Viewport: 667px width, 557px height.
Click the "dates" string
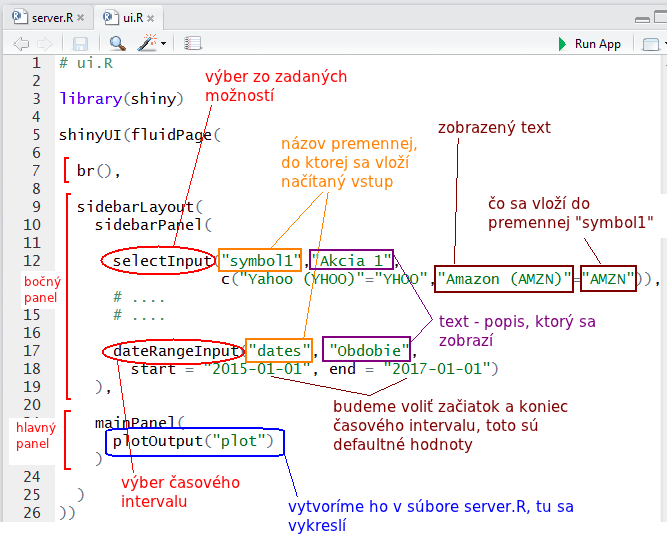pyautogui.click(x=279, y=351)
